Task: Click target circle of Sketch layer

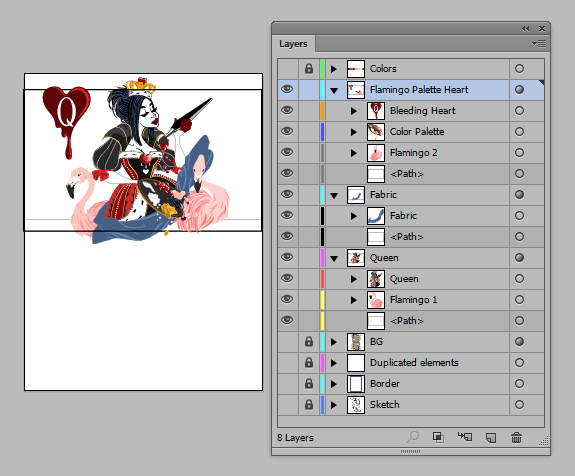Action: 519,404
